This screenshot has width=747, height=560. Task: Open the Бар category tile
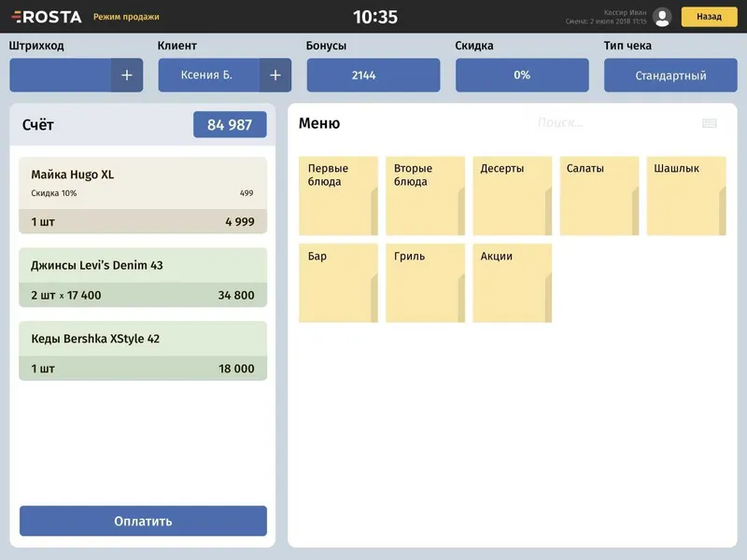click(x=338, y=283)
